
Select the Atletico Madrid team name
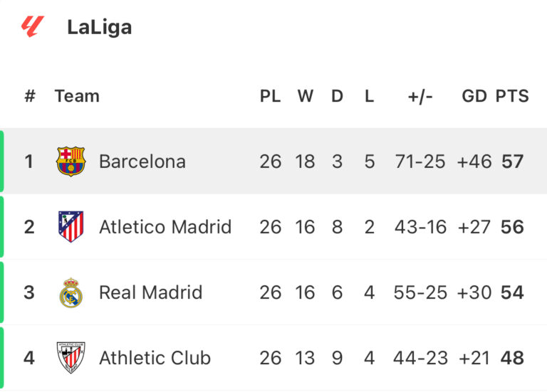[x=165, y=227]
